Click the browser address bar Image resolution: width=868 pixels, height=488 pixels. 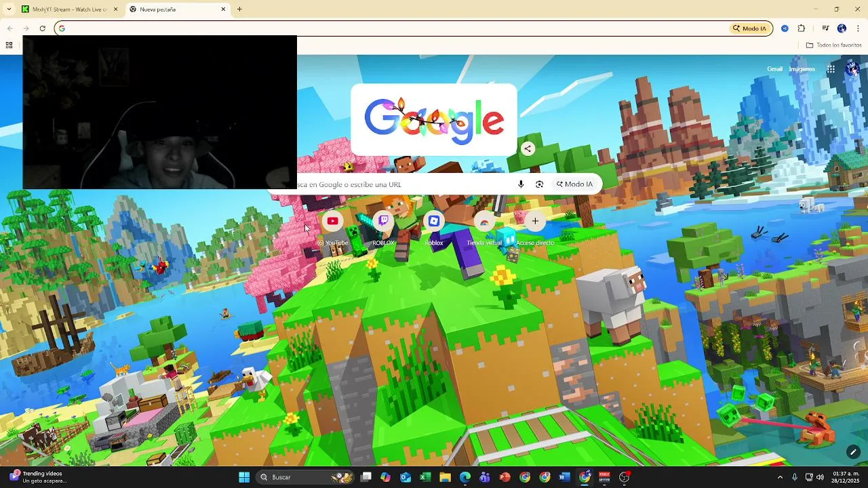tap(393, 28)
